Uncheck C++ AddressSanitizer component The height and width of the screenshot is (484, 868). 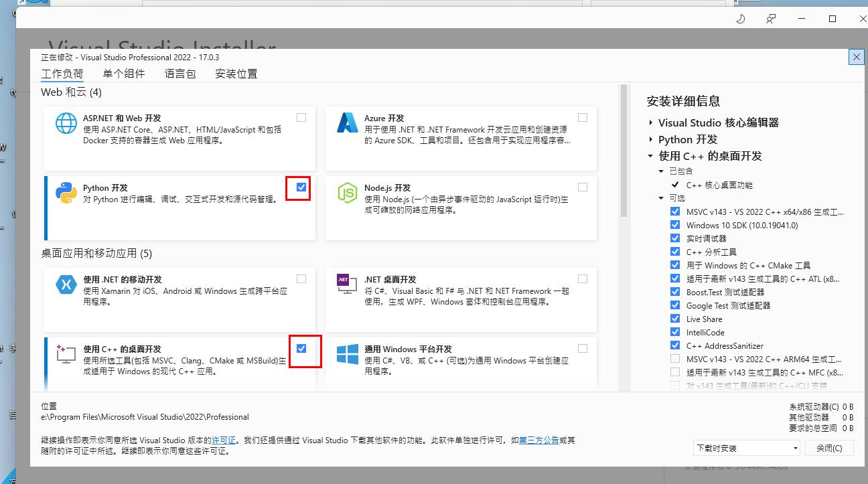point(675,345)
